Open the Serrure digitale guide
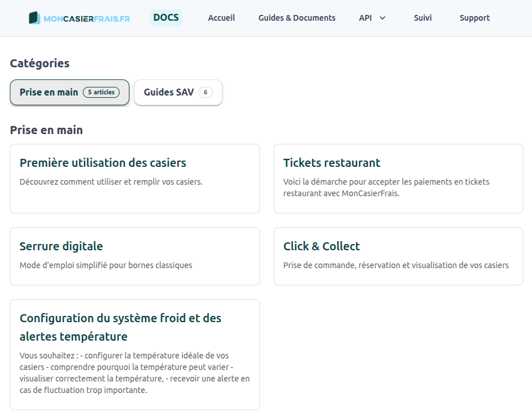Screen dimensions: 532x416 pyautogui.click(x=61, y=246)
